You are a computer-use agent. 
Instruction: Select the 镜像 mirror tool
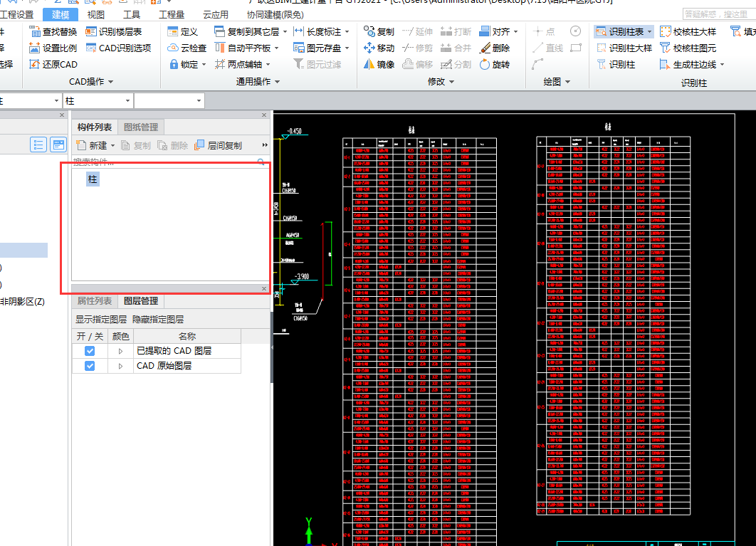(379, 64)
